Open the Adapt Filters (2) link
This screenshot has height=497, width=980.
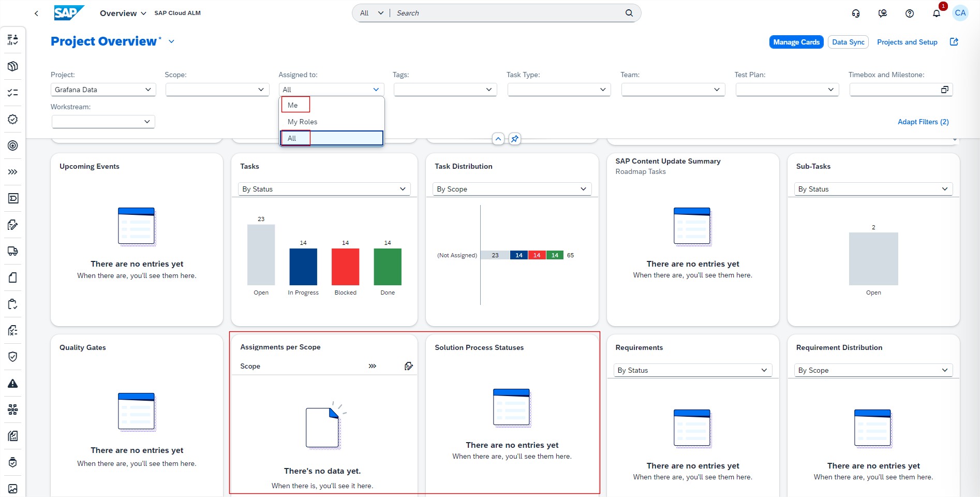923,122
